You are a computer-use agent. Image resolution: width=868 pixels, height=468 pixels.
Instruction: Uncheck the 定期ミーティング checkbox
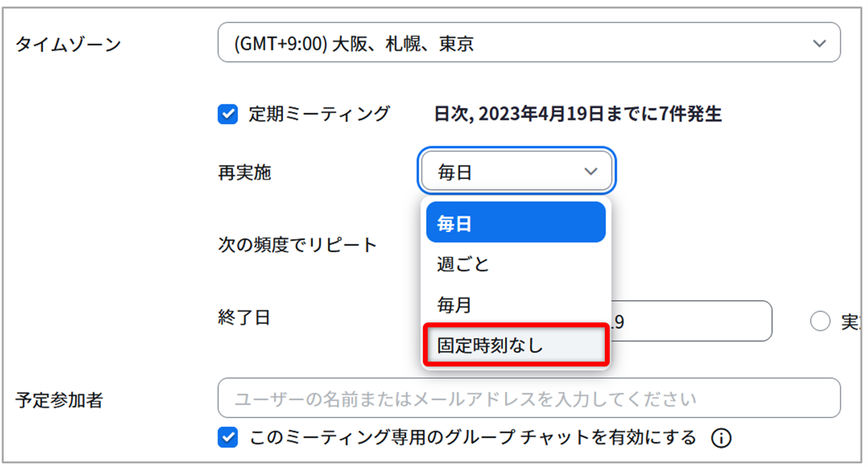tap(228, 114)
